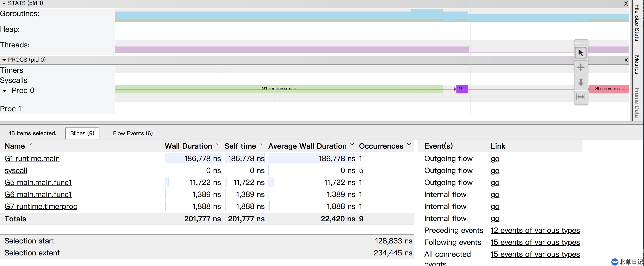This screenshot has height=266, width=644.
Task: Sort by Average Wall Duration arrow
Action: pyautogui.click(x=352, y=144)
